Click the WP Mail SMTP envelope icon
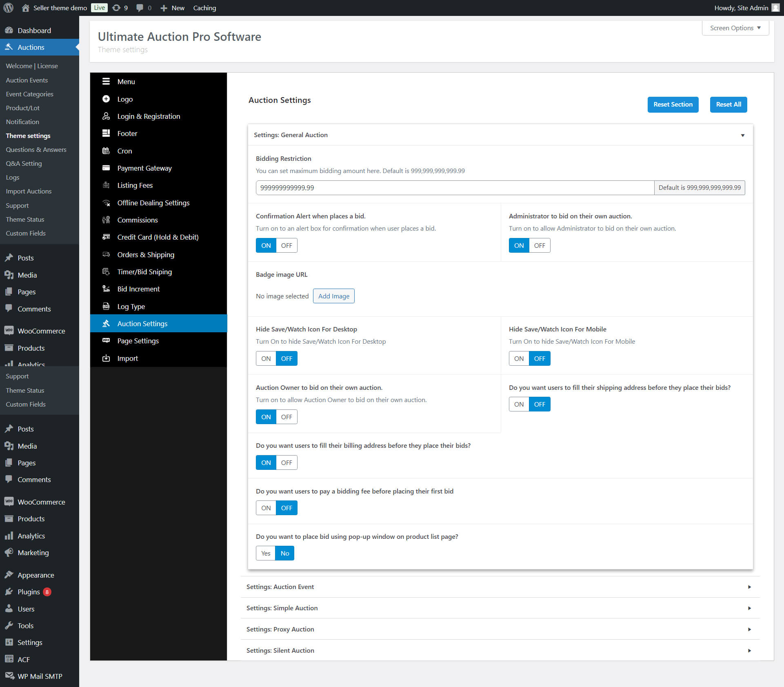Screen dimensions: 784x687 point(9,676)
